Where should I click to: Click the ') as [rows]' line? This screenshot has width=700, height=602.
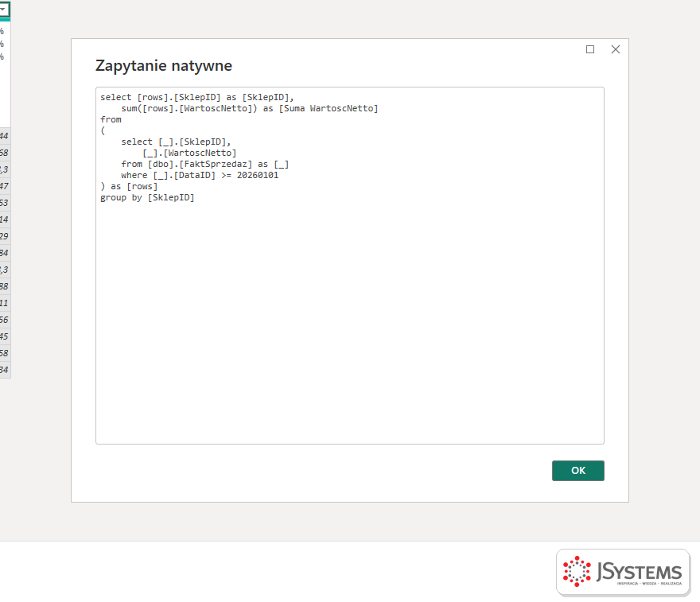click(129, 186)
